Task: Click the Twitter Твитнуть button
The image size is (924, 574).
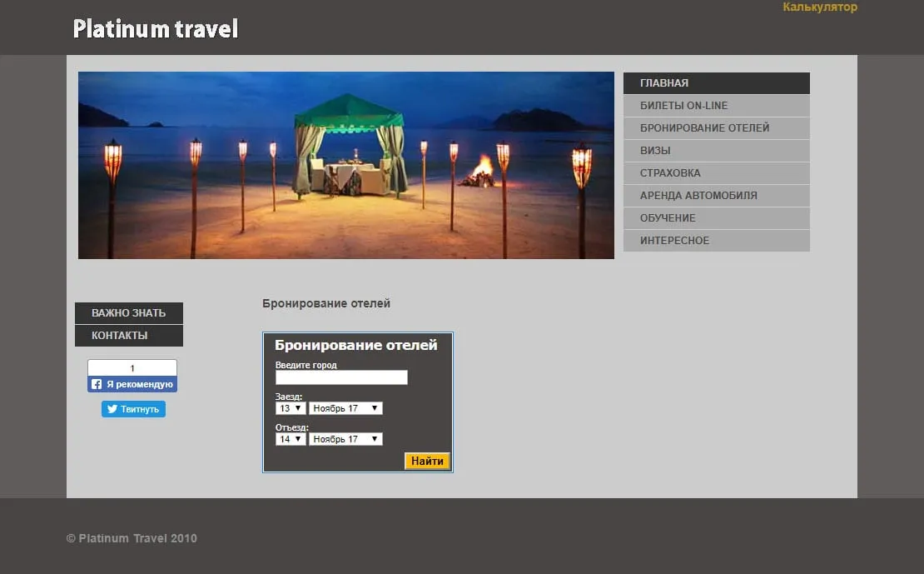Action: [x=133, y=409]
